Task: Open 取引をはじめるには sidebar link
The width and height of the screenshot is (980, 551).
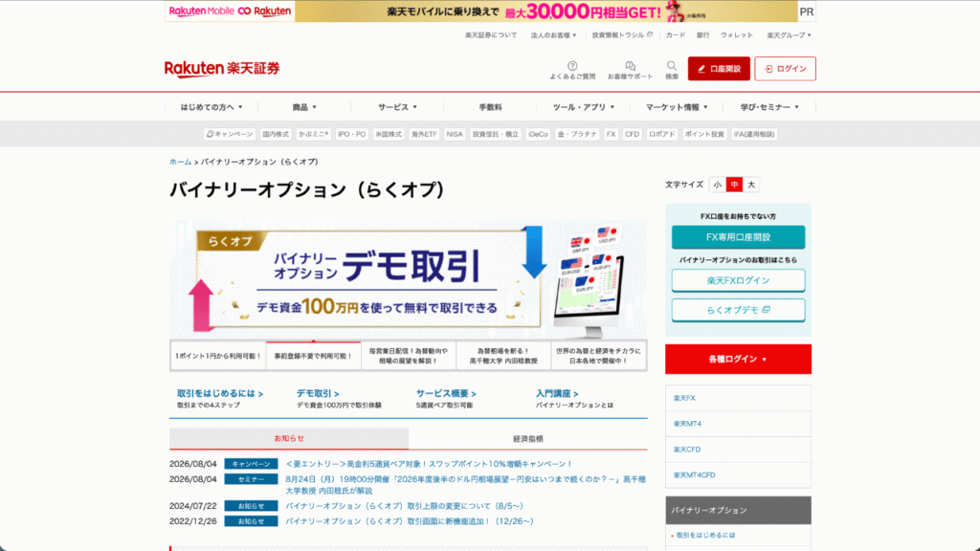Action: (x=705, y=536)
